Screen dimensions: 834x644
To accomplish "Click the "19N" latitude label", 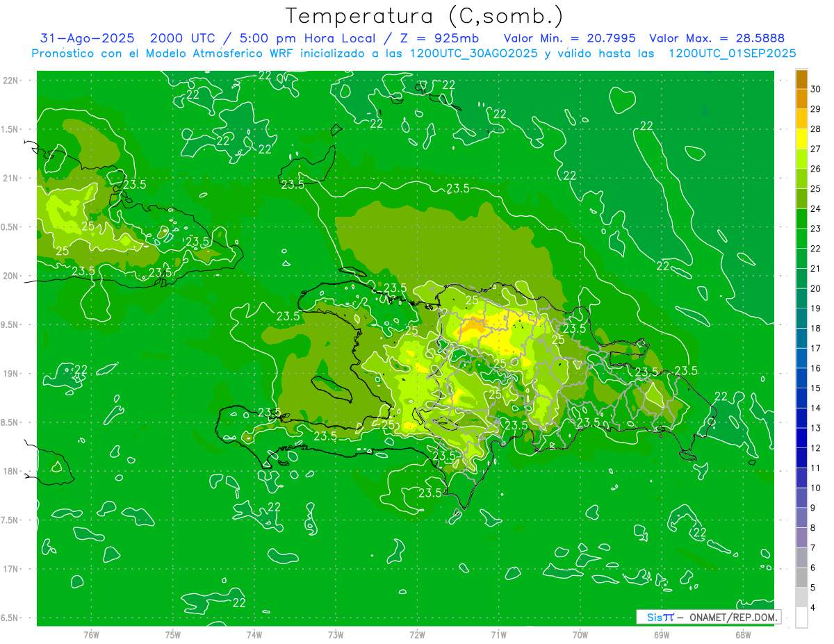I will coord(10,374).
